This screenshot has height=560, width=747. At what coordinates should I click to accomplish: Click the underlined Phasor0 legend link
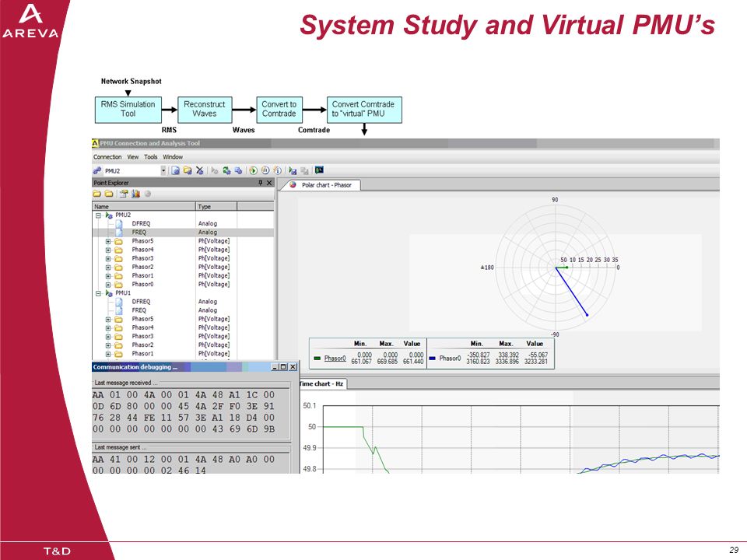coord(335,358)
